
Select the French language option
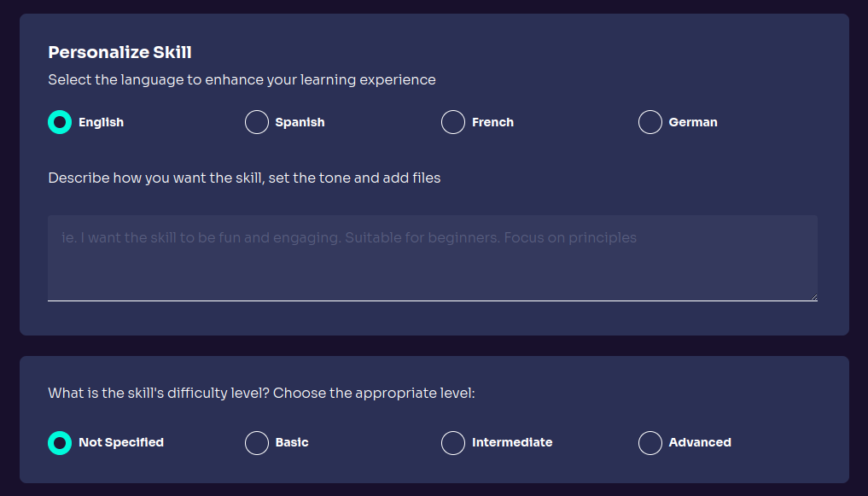(x=453, y=122)
